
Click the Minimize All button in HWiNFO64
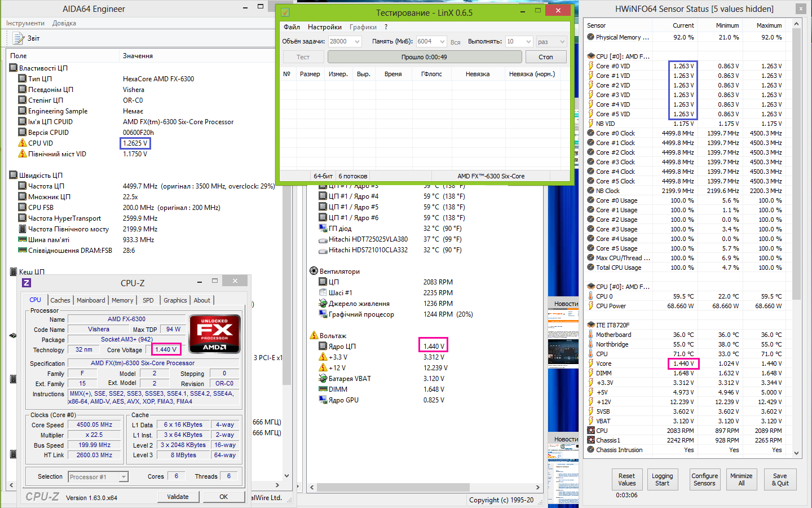(x=742, y=479)
